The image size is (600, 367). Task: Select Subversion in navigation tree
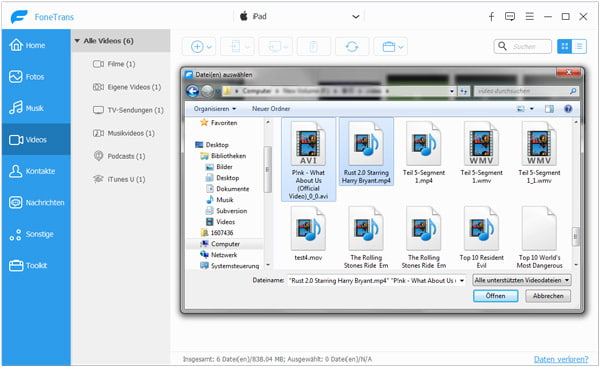[227, 211]
